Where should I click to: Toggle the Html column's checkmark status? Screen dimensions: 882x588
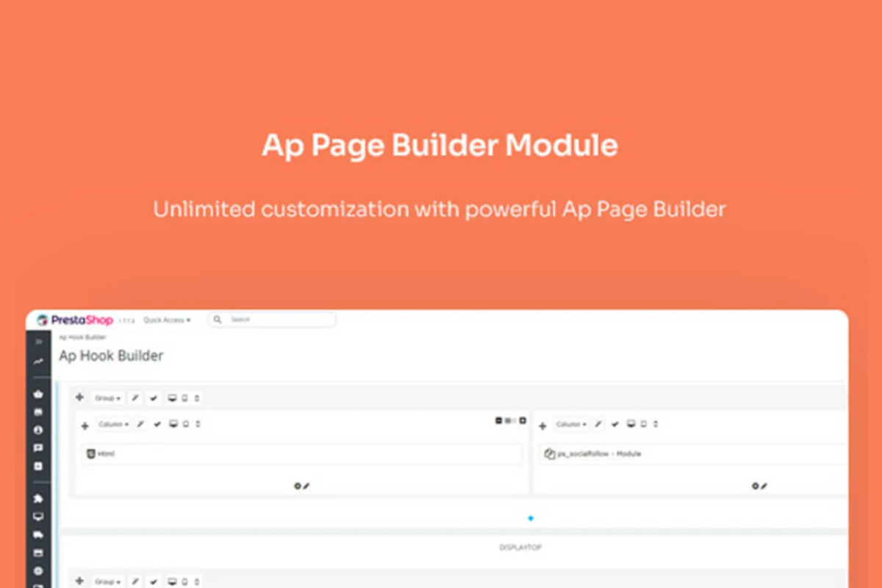click(x=157, y=424)
